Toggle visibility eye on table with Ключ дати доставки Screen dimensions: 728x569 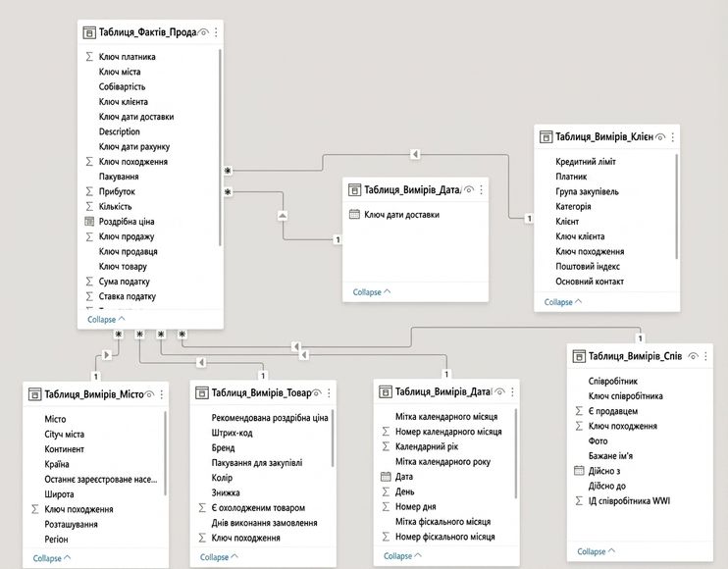coord(468,189)
